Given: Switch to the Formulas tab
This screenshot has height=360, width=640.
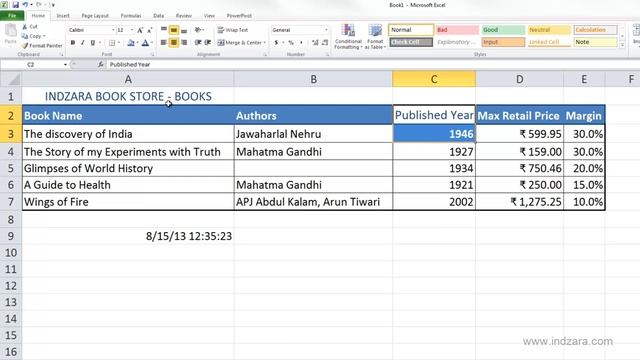Looking at the screenshot, I should click(131, 16).
